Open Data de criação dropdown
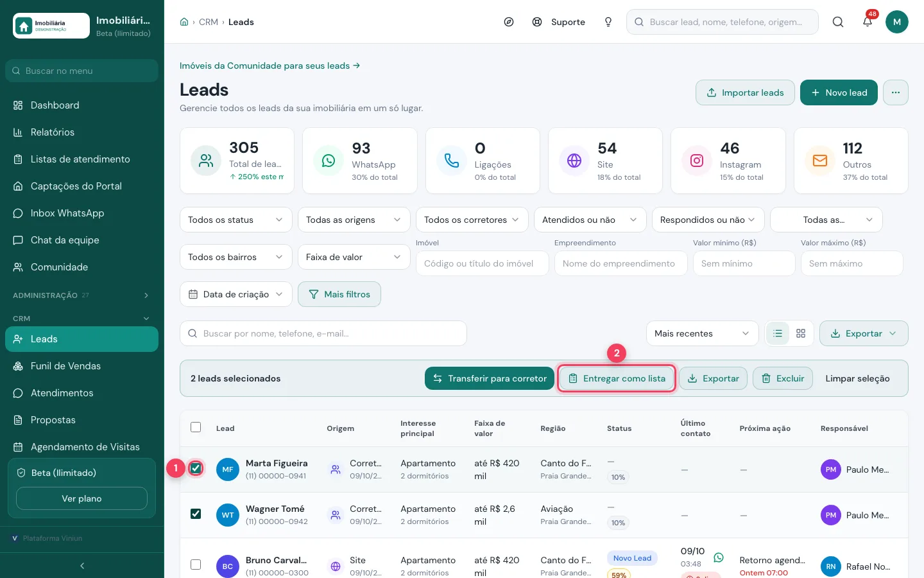This screenshot has height=578, width=924. click(x=236, y=294)
